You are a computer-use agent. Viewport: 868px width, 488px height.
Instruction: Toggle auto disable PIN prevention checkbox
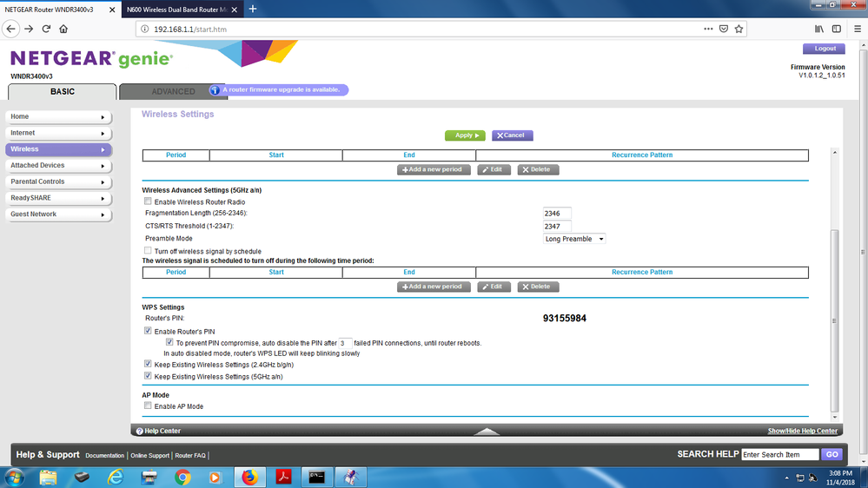(169, 342)
